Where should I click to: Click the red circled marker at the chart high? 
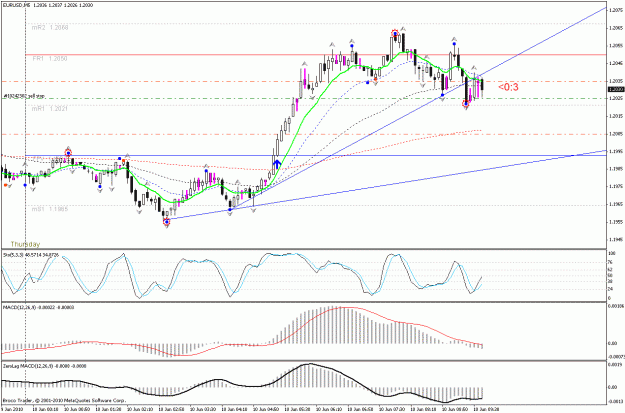click(395, 34)
